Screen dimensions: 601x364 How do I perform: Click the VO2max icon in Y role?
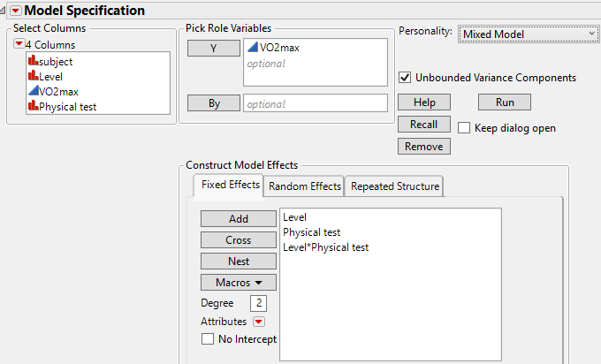pos(252,48)
